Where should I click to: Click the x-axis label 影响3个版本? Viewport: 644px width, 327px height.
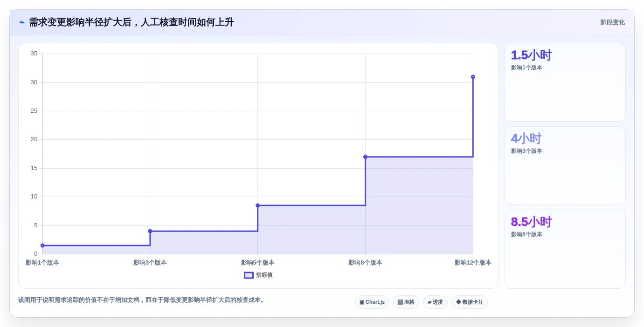tap(150, 263)
